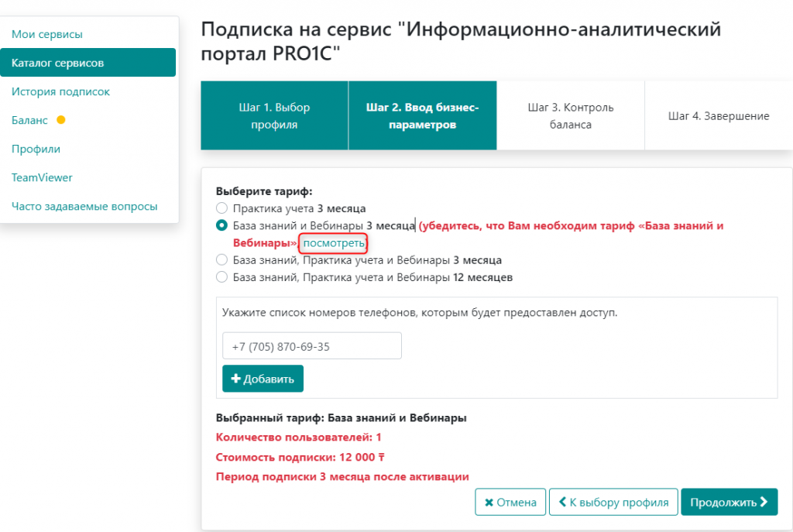Click the Продолжить button

[x=729, y=502]
